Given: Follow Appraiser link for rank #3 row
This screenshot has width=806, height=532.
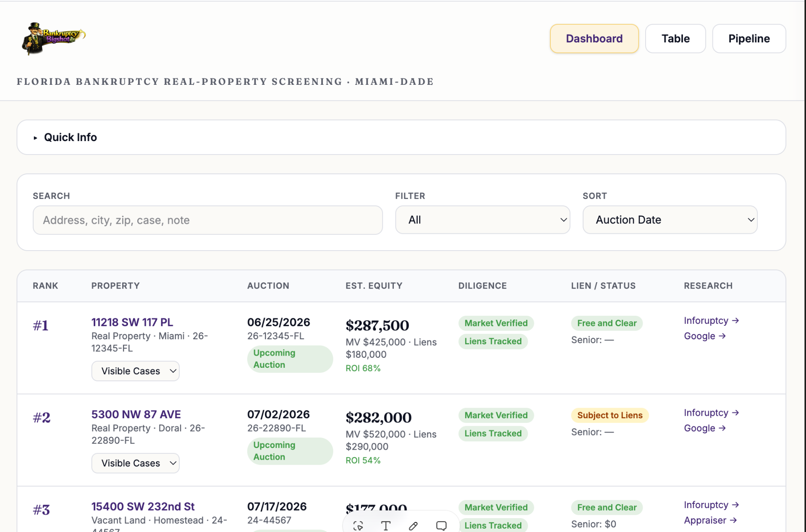Looking at the screenshot, I should (x=710, y=520).
